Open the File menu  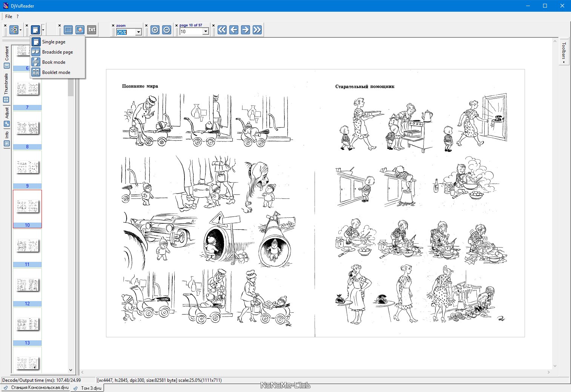pyautogui.click(x=9, y=17)
